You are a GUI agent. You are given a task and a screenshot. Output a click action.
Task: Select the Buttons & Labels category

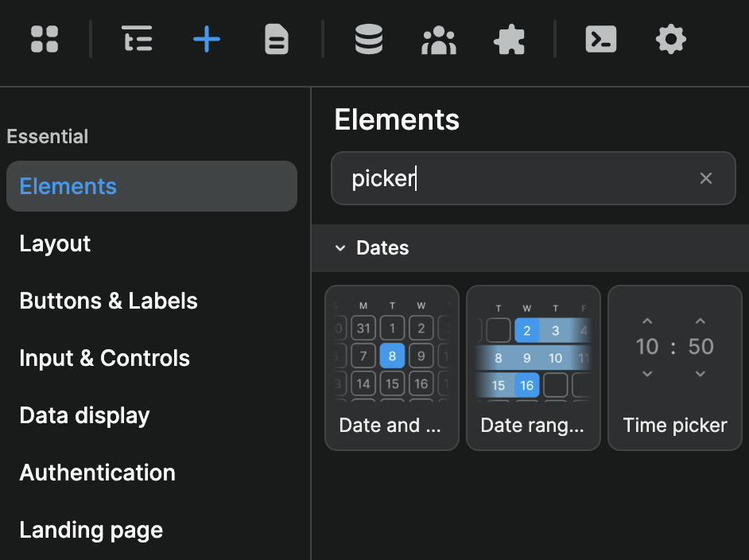[108, 301]
